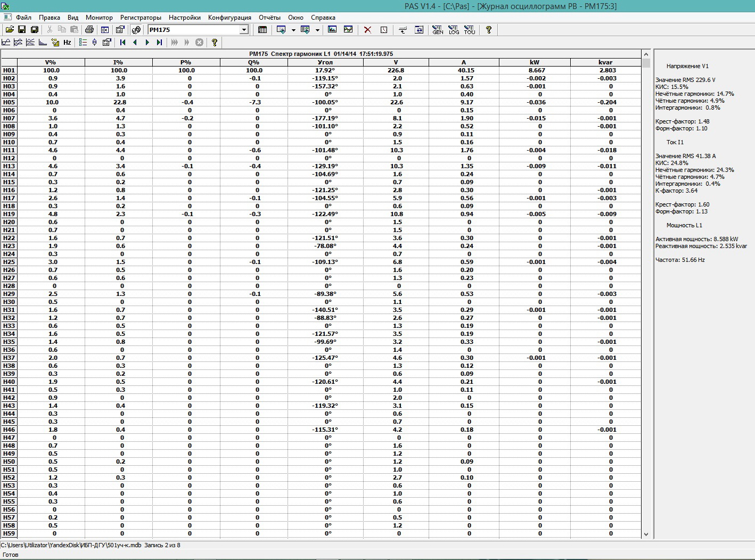Toggle the side panel view icon
The width and height of the screenshot is (755, 560).
[105, 30]
